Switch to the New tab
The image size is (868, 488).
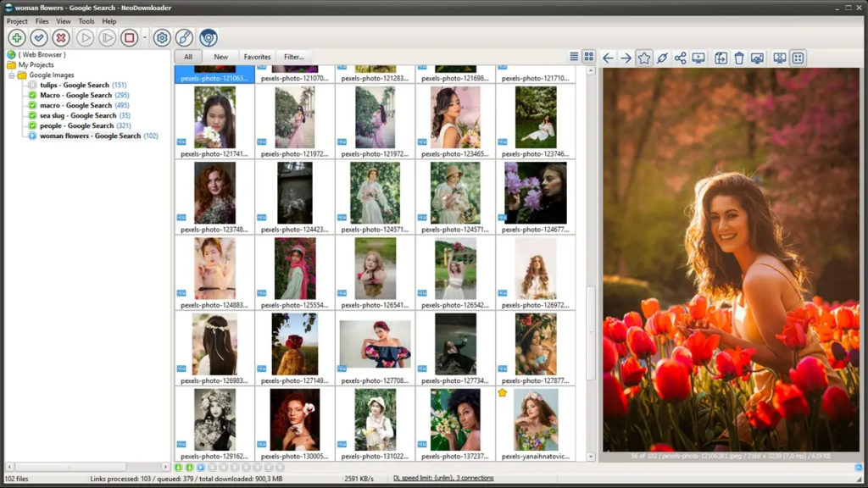click(221, 57)
